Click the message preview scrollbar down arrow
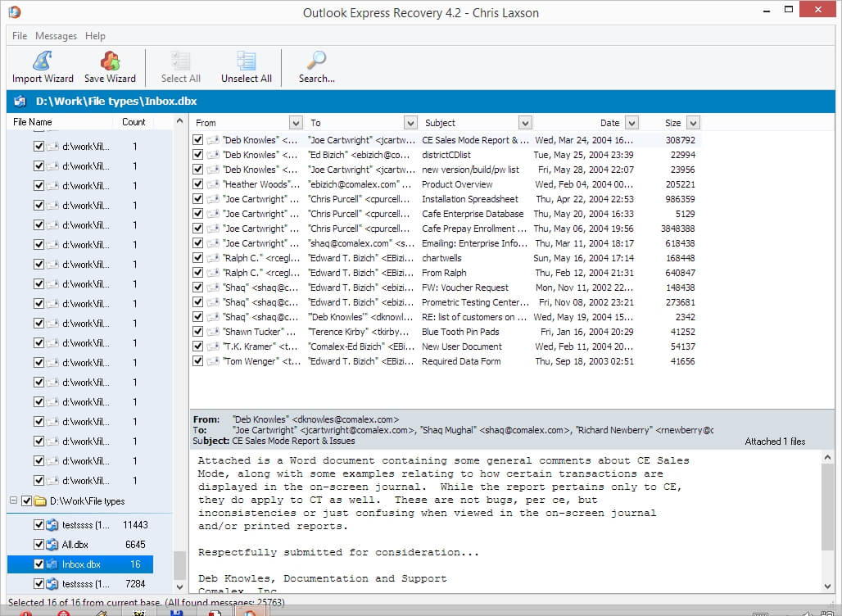The image size is (842, 616). click(x=827, y=586)
